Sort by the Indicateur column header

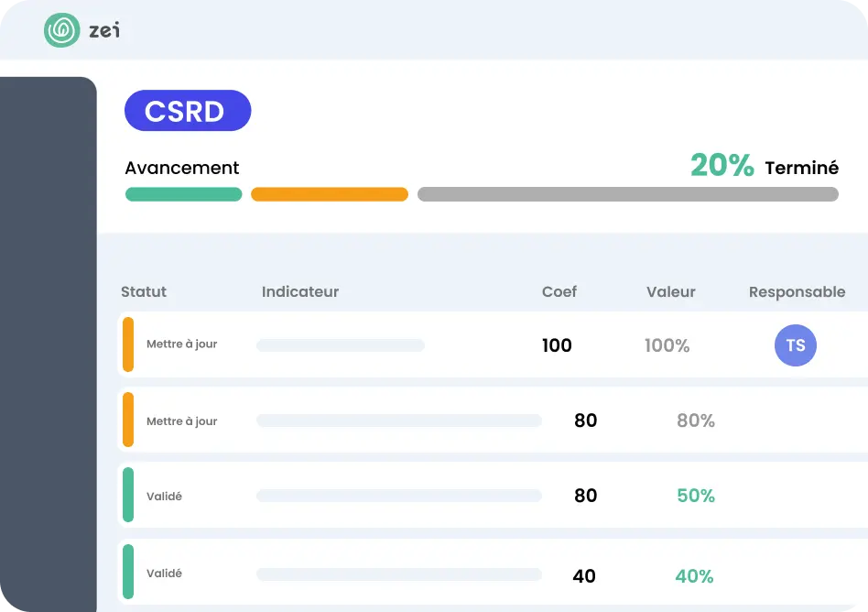click(300, 292)
